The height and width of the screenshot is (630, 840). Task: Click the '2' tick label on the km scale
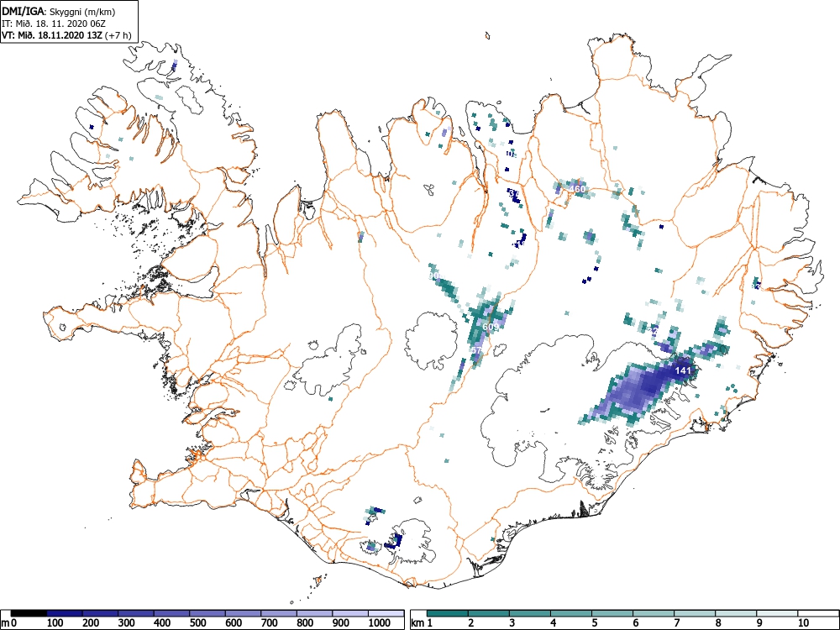coord(471,623)
